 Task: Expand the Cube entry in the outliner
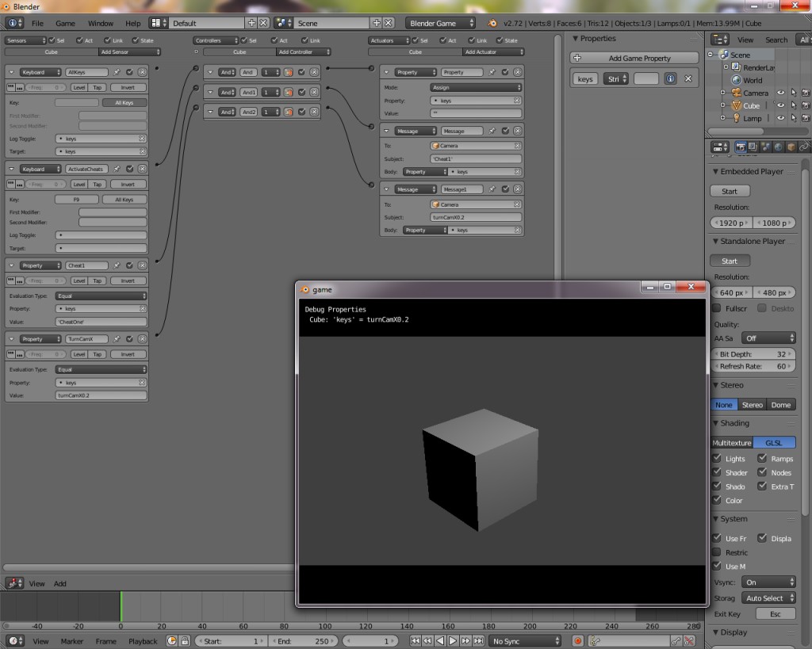[722, 105]
